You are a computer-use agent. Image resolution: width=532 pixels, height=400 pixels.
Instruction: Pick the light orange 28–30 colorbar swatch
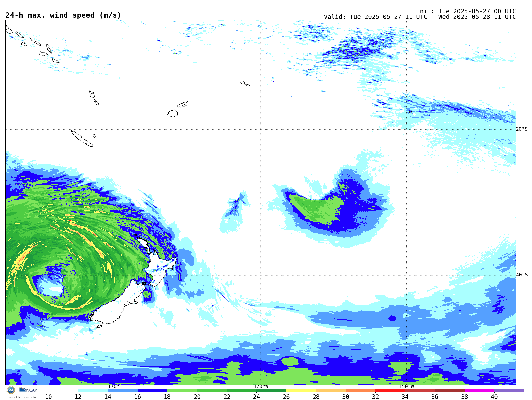click(331, 391)
